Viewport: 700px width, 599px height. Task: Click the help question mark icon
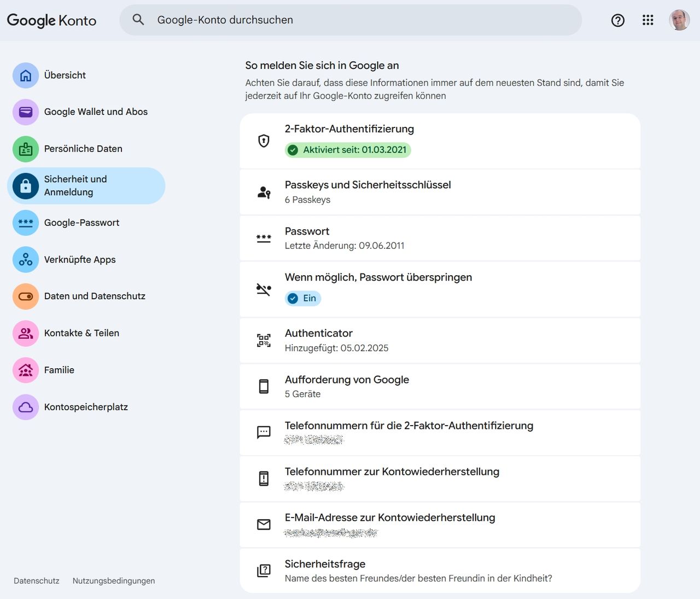(618, 20)
